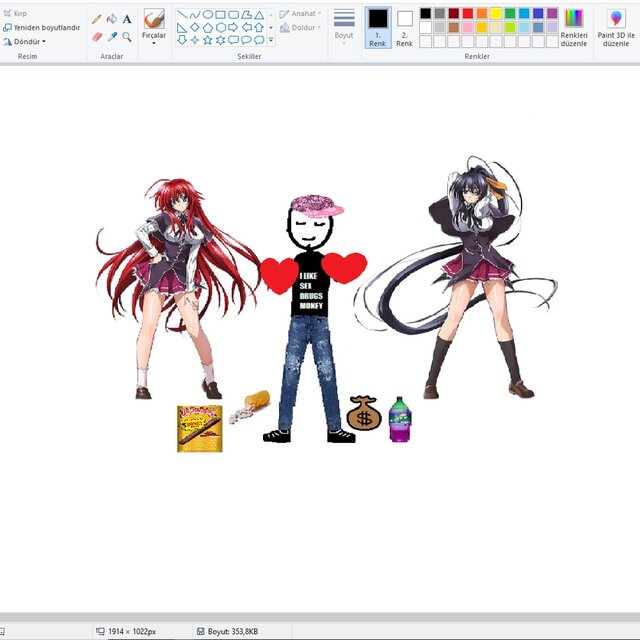This screenshot has width=640, height=640.
Task: Open the Boyut line size dropdown
Action: (344, 27)
